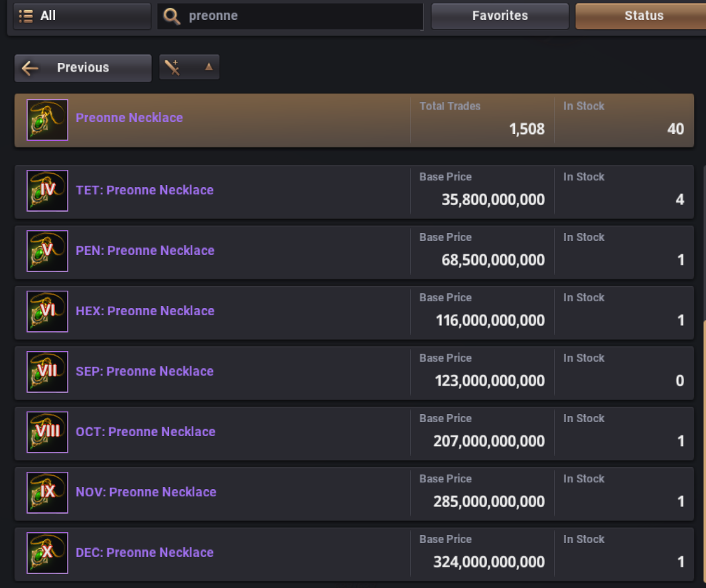Click base price 123,000,000,000
This screenshot has width=706, height=588.
point(490,380)
